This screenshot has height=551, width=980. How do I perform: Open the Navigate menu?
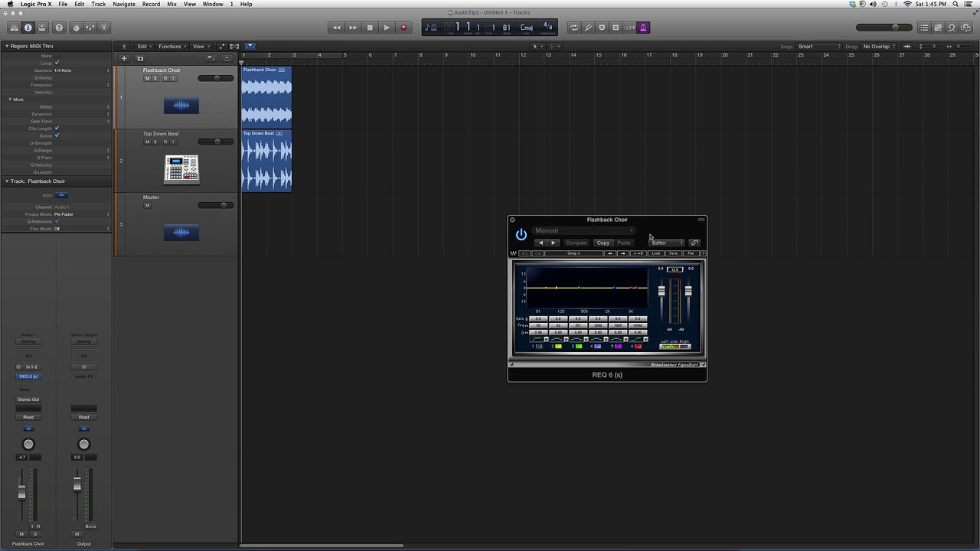[124, 4]
